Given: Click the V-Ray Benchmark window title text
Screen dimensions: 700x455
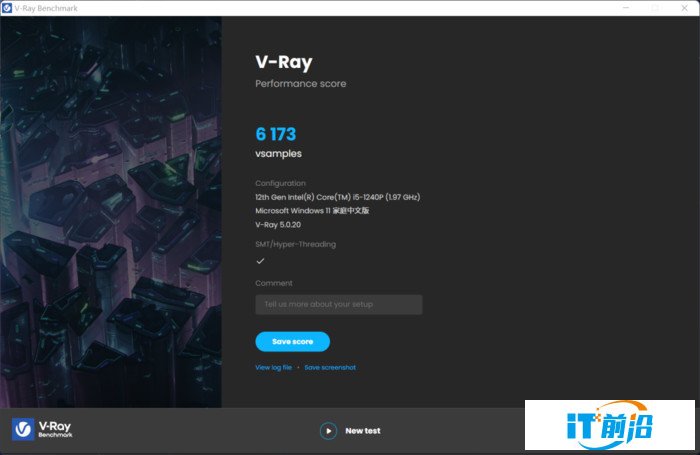Looking at the screenshot, I should (x=46, y=8).
